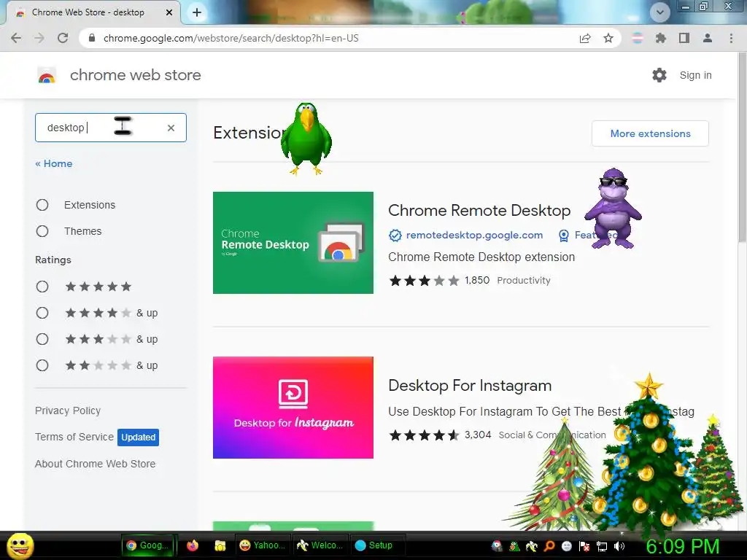Select the Extensions radio filter
The width and height of the screenshot is (747, 560).
click(42, 205)
